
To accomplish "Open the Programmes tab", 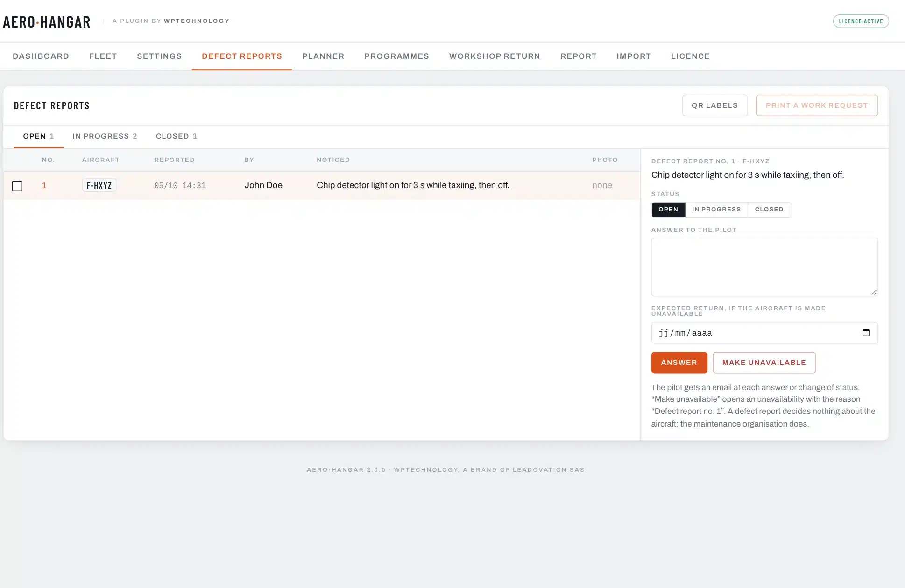I will tap(396, 56).
